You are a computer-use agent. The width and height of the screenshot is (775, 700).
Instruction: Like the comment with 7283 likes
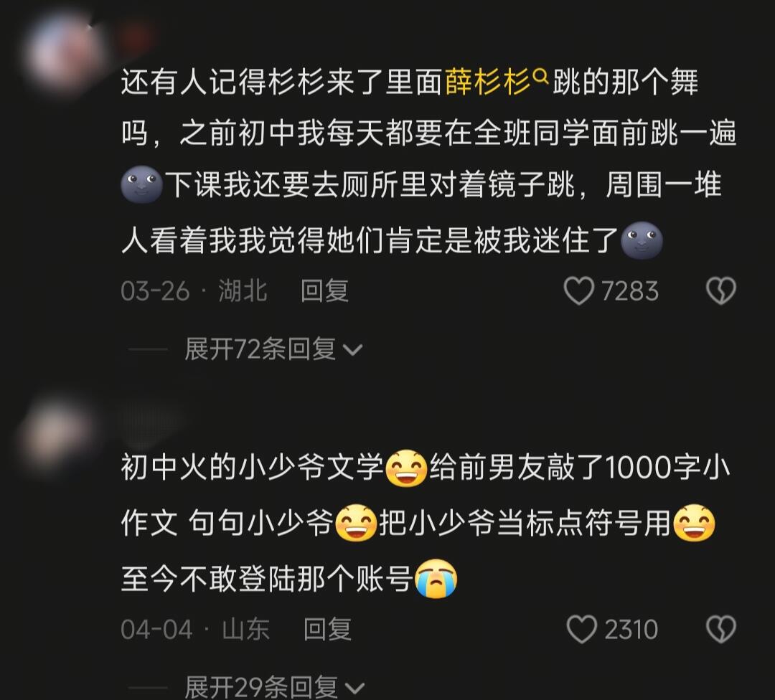coord(579,290)
